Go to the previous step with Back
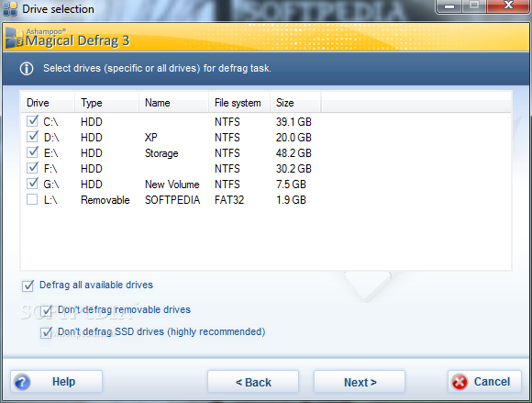This screenshot has width=532, height=403. click(x=253, y=382)
